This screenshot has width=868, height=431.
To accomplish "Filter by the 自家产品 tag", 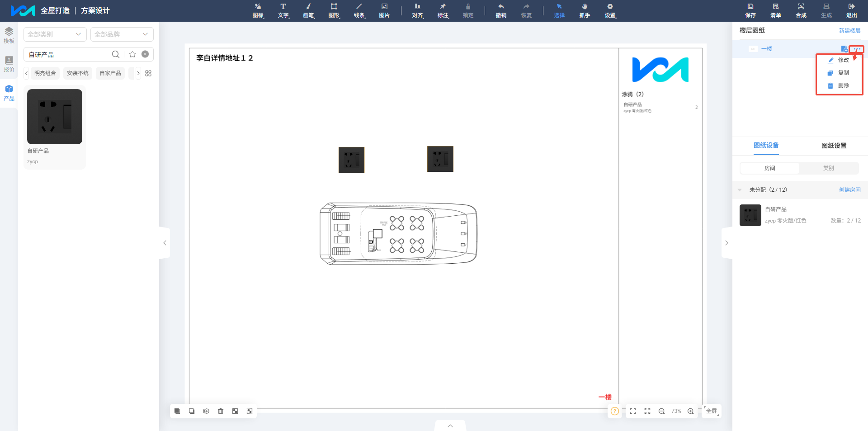I will tap(110, 73).
